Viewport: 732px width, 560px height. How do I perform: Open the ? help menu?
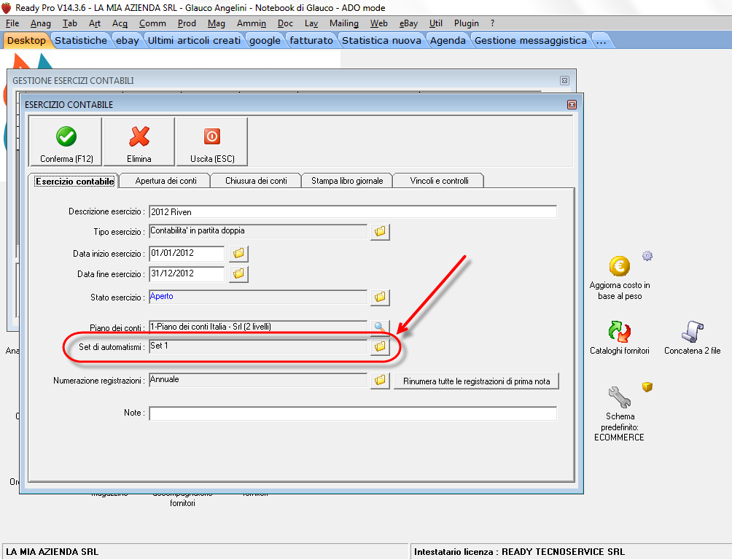click(x=493, y=23)
